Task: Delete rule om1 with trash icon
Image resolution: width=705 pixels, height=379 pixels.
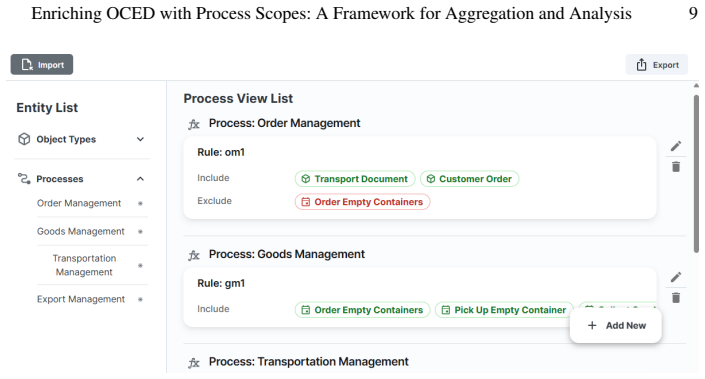Action: (x=676, y=167)
